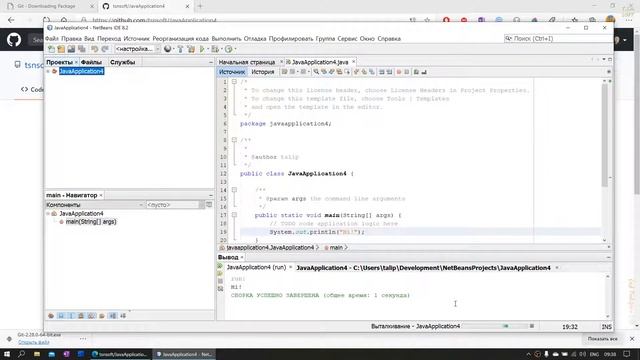Open the Файл menu

52,38
